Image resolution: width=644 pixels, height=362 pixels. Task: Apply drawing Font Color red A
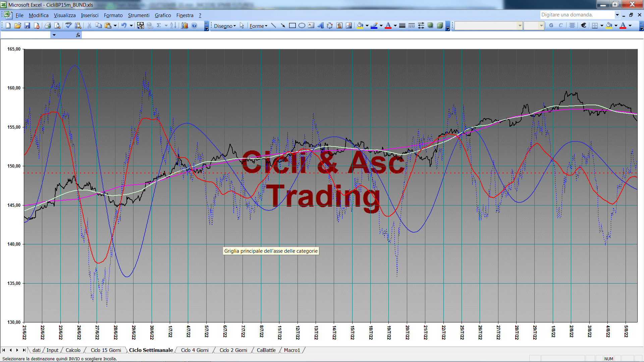coord(388,25)
